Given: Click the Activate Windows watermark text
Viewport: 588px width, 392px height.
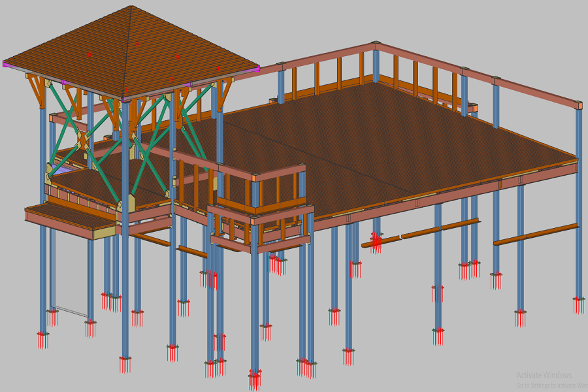Looking at the screenshot, I should click(x=544, y=375).
